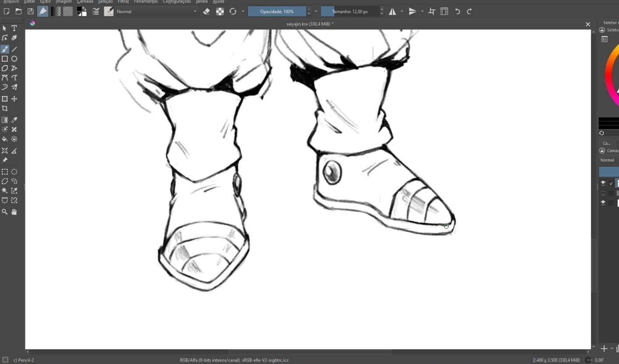Image resolution: width=619 pixels, height=364 pixels.
Task: Select the Smart Patch tool
Action: pyautogui.click(x=14, y=129)
